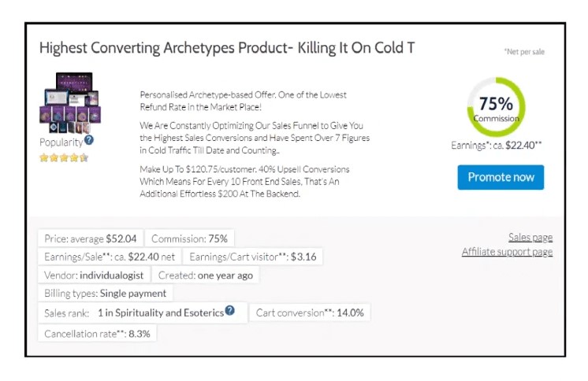Click the help icon beside Spirituality and Esoterics

[230, 311]
